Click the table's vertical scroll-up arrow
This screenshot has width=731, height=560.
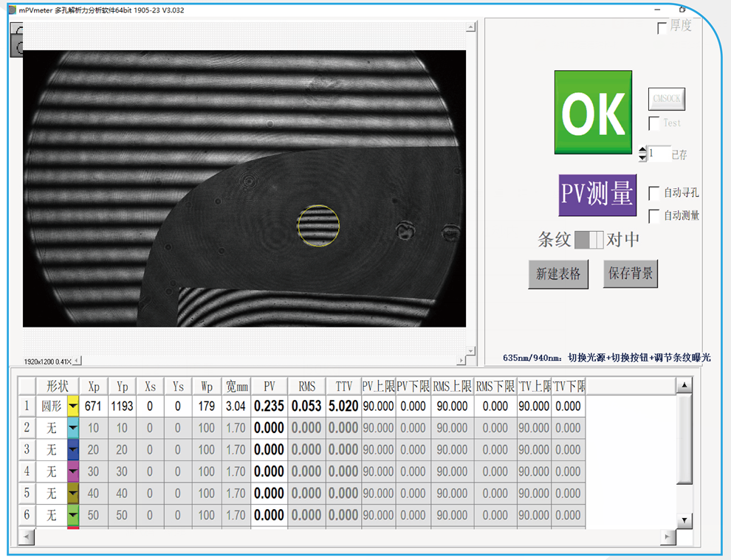pos(684,386)
